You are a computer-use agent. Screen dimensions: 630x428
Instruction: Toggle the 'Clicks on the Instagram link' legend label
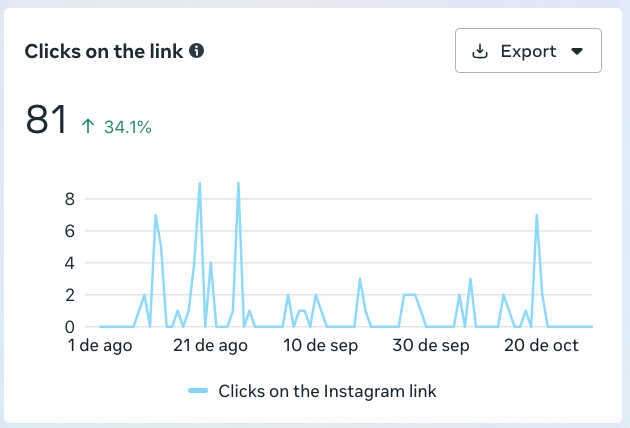[x=327, y=390]
